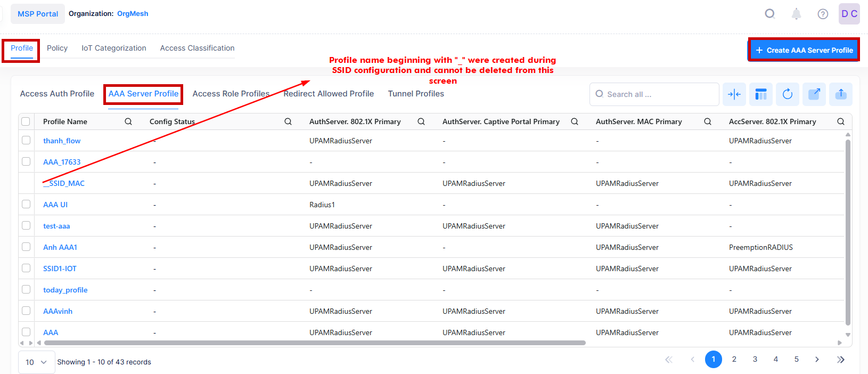Viewport: 868px width, 374px height.
Task: Go to next page arrow
Action: (817, 360)
